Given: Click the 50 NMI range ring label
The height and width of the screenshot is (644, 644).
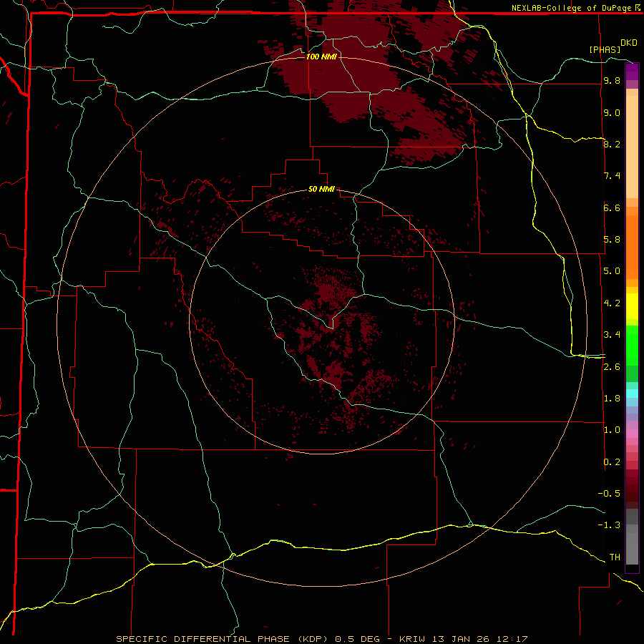Looking at the screenshot, I should pyautogui.click(x=321, y=189).
